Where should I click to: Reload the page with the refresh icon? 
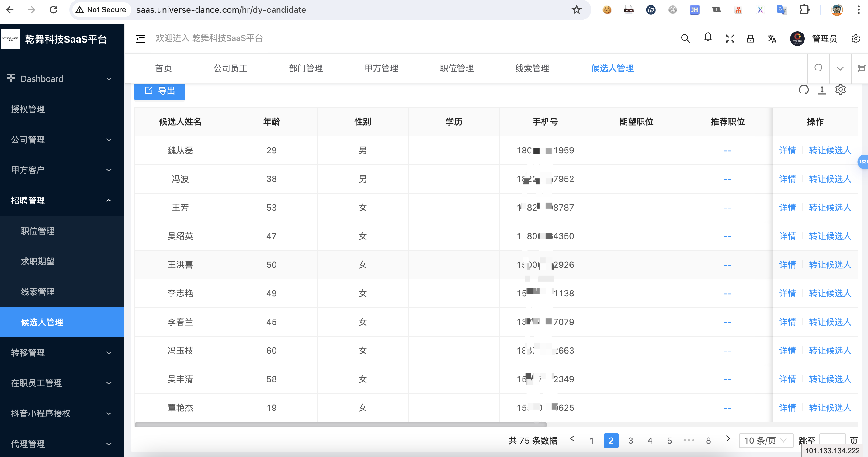click(x=54, y=10)
